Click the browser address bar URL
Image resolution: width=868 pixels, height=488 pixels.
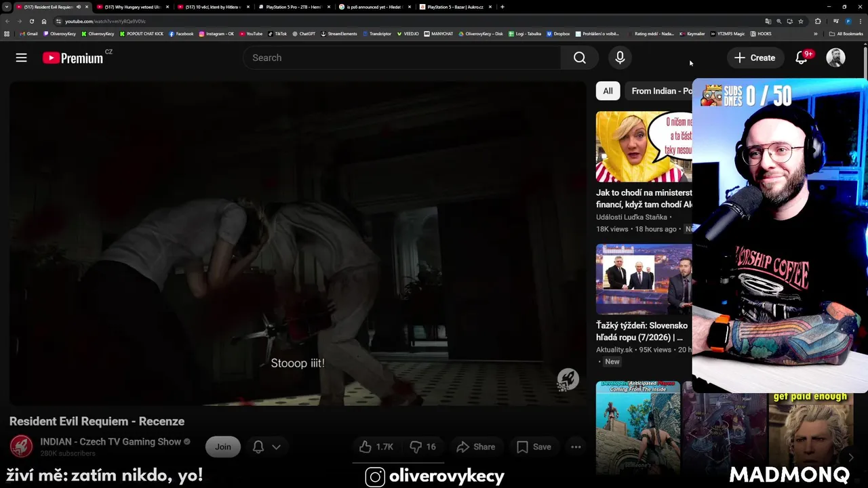click(x=105, y=21)
